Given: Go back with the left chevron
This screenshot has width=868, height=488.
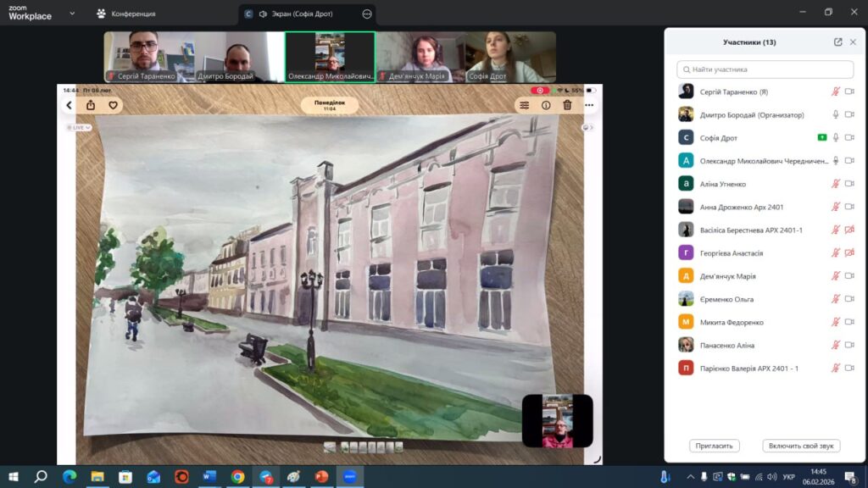Looking at the screenshot, I should [x=69, y=105].
